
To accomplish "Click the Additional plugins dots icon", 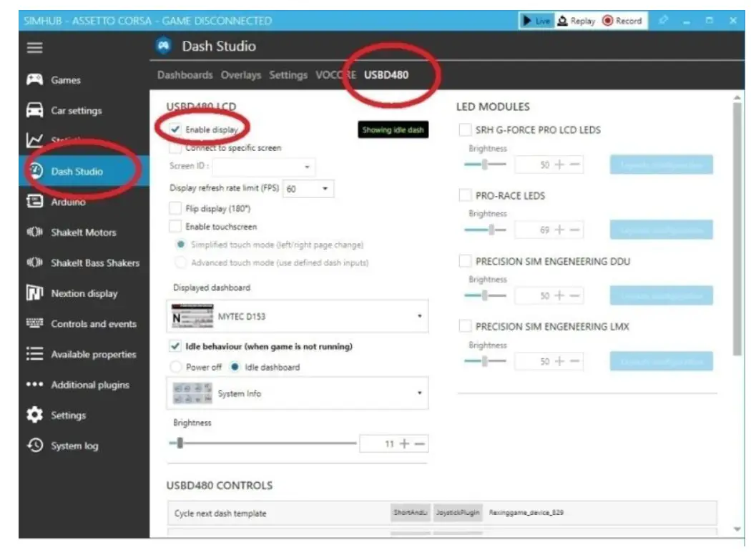I will (x=34, y=384).
